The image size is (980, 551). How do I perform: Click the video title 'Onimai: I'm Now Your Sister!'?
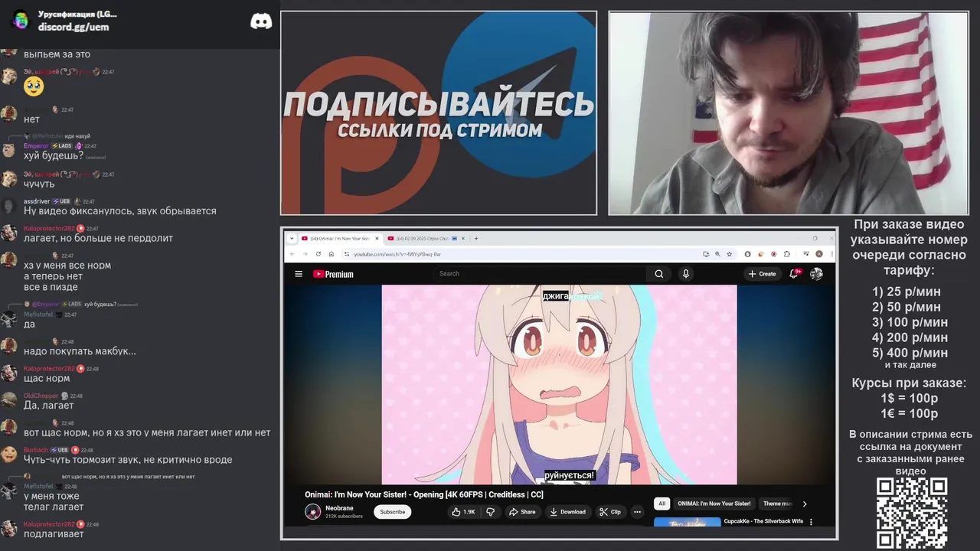coord(423,495)
